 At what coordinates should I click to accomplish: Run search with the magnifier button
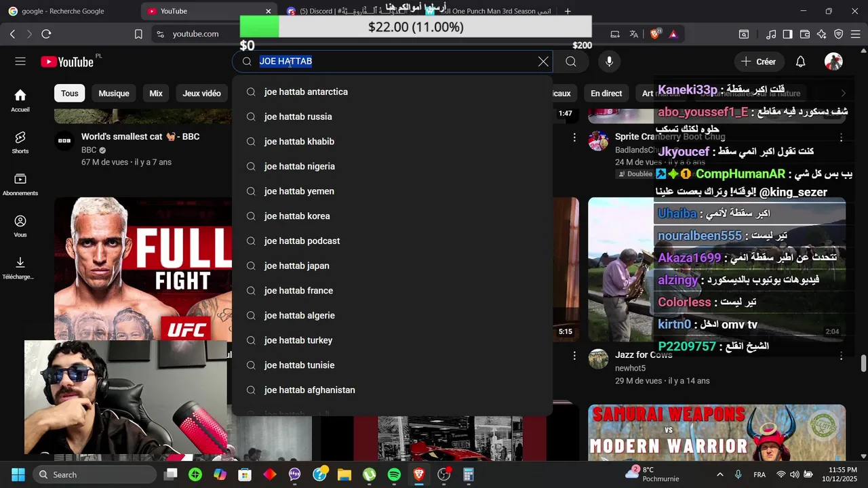[x=571, y=62]
